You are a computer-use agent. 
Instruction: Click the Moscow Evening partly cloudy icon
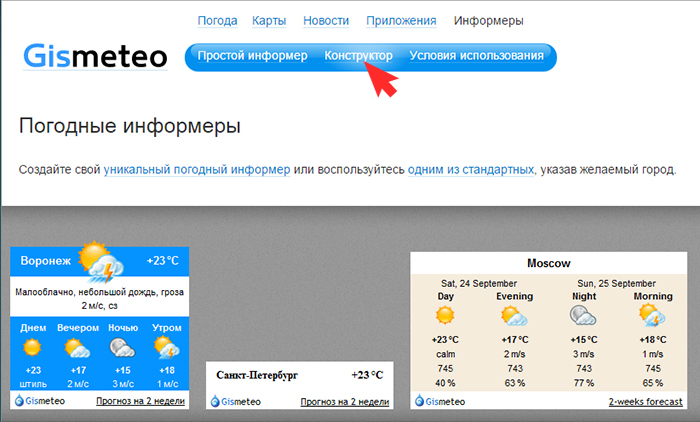tap(514, 316)
